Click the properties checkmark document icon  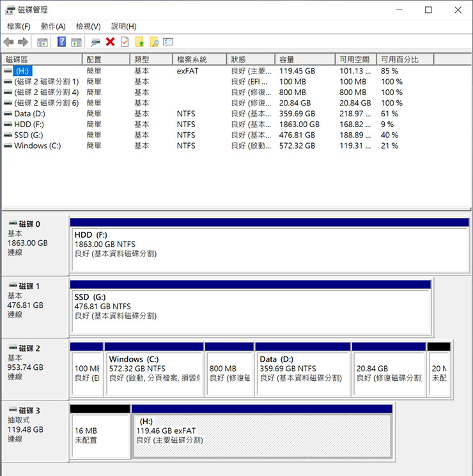click(x=125, y=42)
